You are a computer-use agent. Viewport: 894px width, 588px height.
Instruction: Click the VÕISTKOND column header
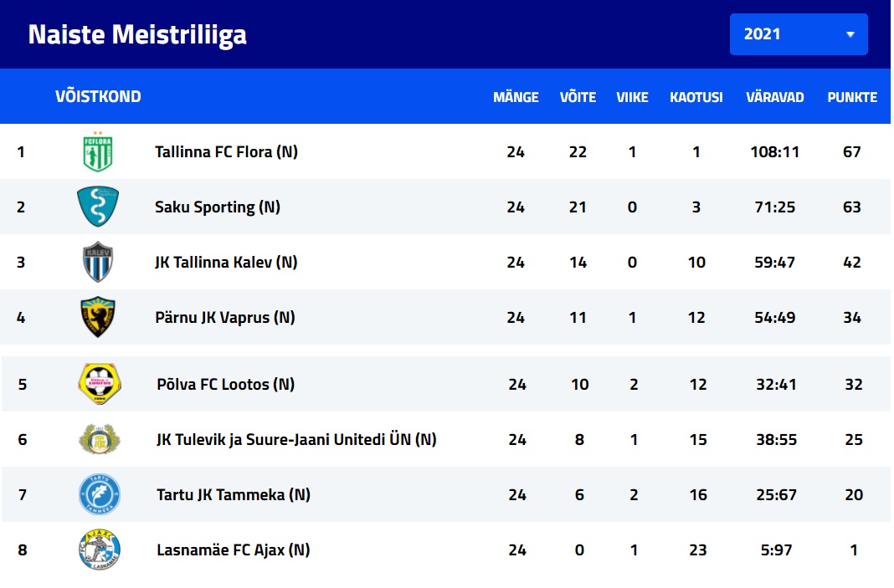[x=98, y=96]
